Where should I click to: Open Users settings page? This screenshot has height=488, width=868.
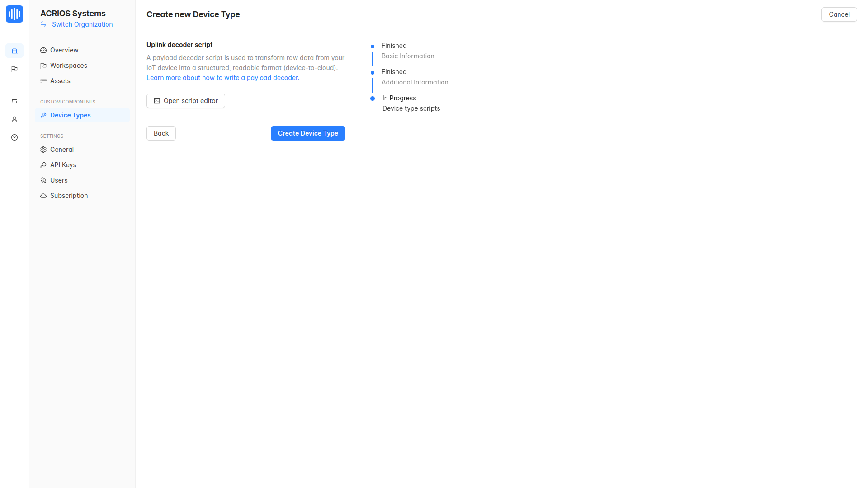point(59,180)
